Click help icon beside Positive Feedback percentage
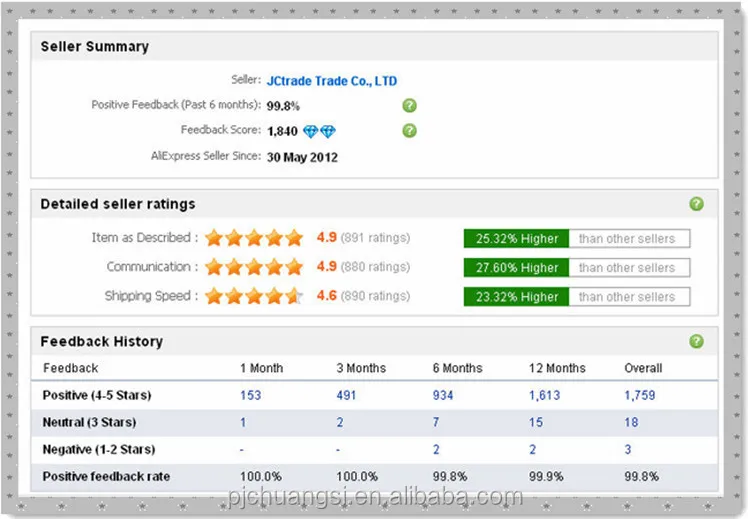Image resolution: width=748 pixels, height=519 pixels. click(x=409, y=105)
